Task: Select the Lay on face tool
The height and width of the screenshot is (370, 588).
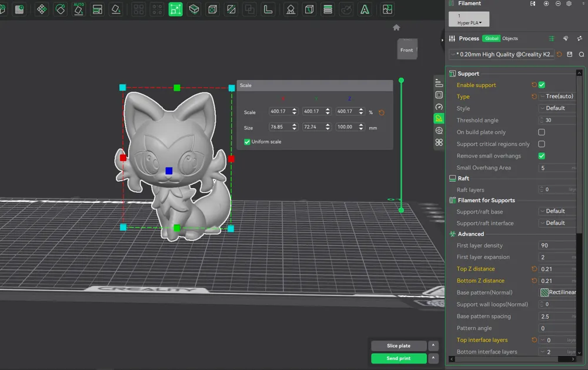Action: tap(116, 9)
